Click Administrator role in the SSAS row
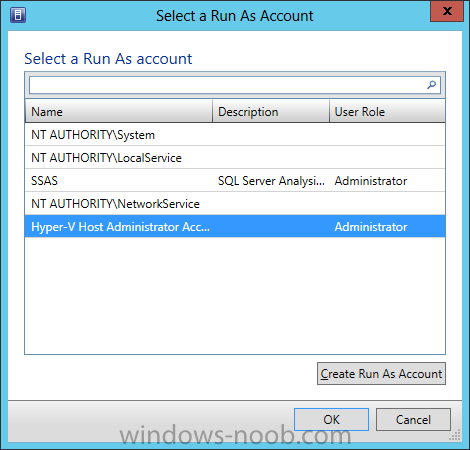 [371, 181]
